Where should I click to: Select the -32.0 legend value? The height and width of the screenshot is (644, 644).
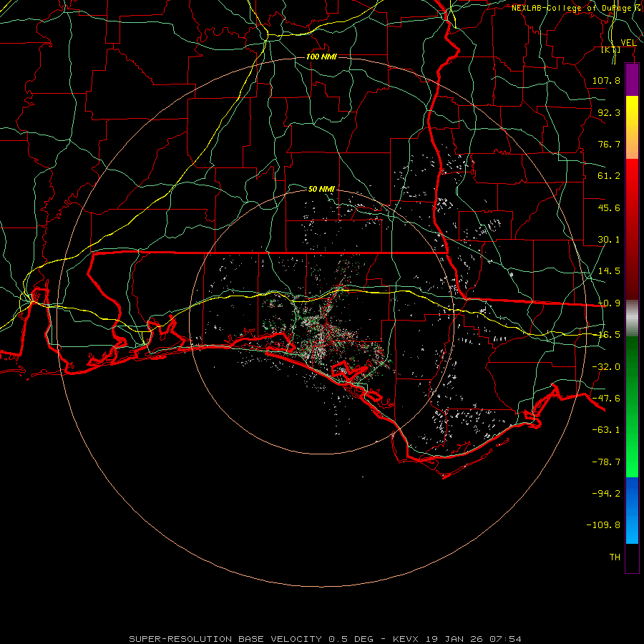[606, 367]
